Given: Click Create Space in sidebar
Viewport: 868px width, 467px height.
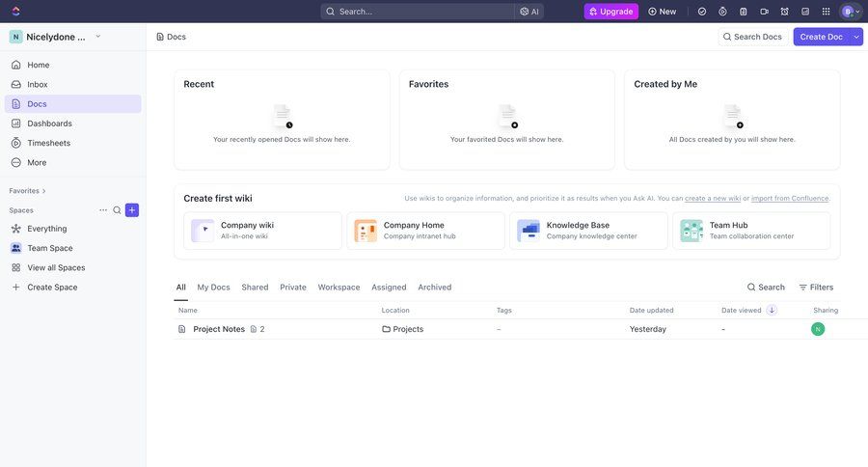Looking at the screenshot, I should coord(73,287).
